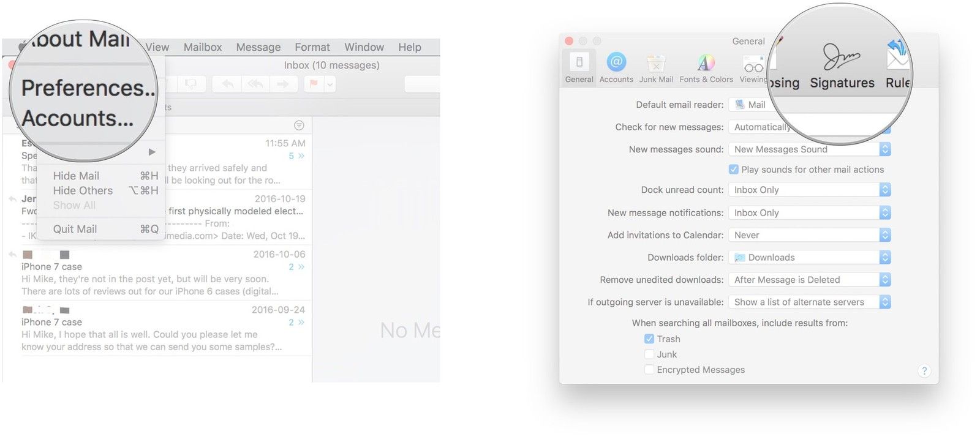Open the Mailbox menu
This screenshot has height=442, width=980.
pos(203,47)
